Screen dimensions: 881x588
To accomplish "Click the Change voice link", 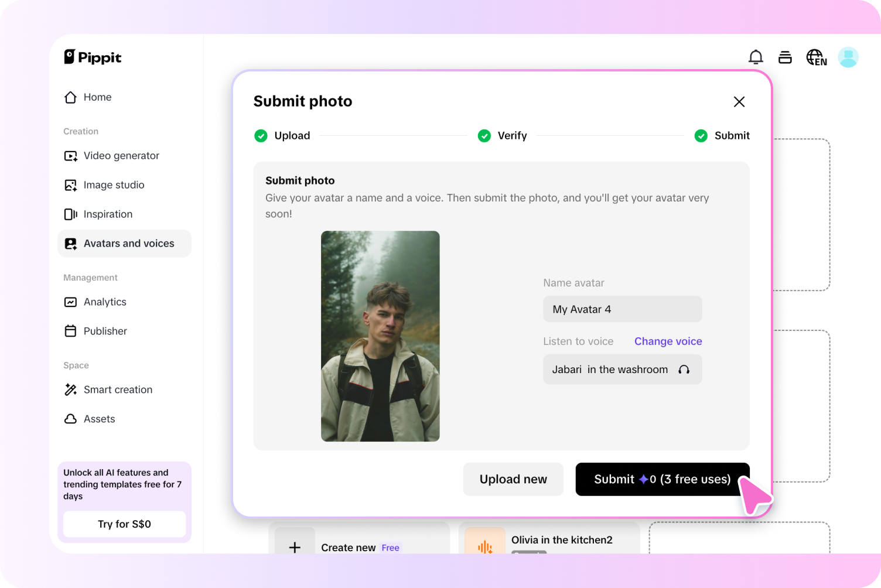I will click(x=668, y=341).
